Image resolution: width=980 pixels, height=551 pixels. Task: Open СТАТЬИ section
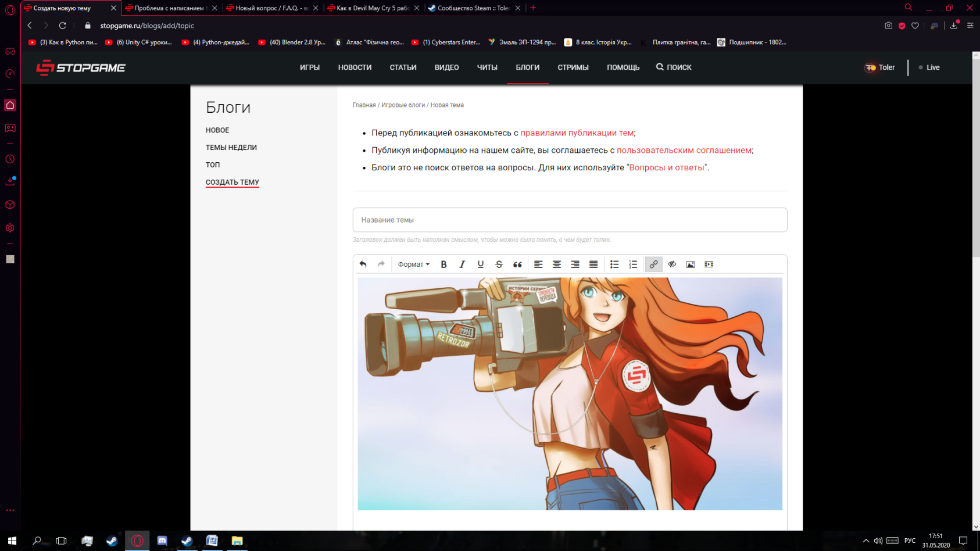(x=403, y=67)
